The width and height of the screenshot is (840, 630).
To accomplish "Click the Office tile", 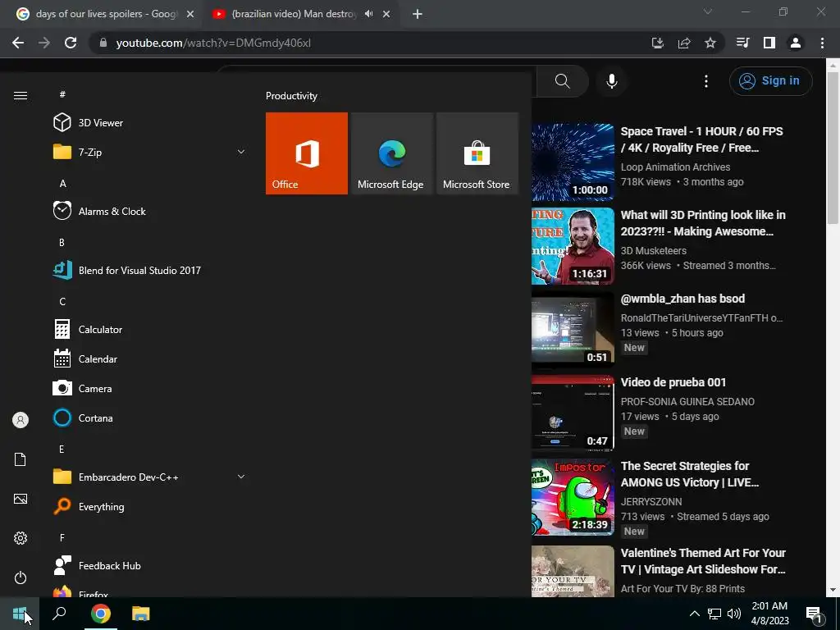I will pos(307,153).
